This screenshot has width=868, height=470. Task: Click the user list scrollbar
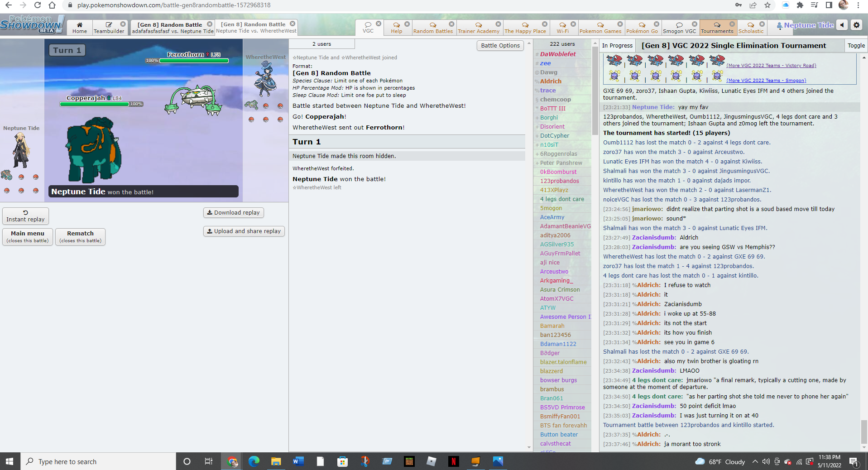595,91
